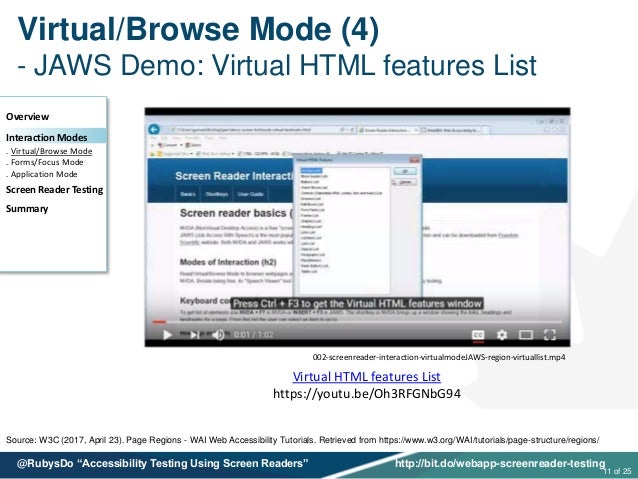The height and width of the screenshot is (479, 638).
Task: Click the browser back arrow in video
Action: pos(154,129)
